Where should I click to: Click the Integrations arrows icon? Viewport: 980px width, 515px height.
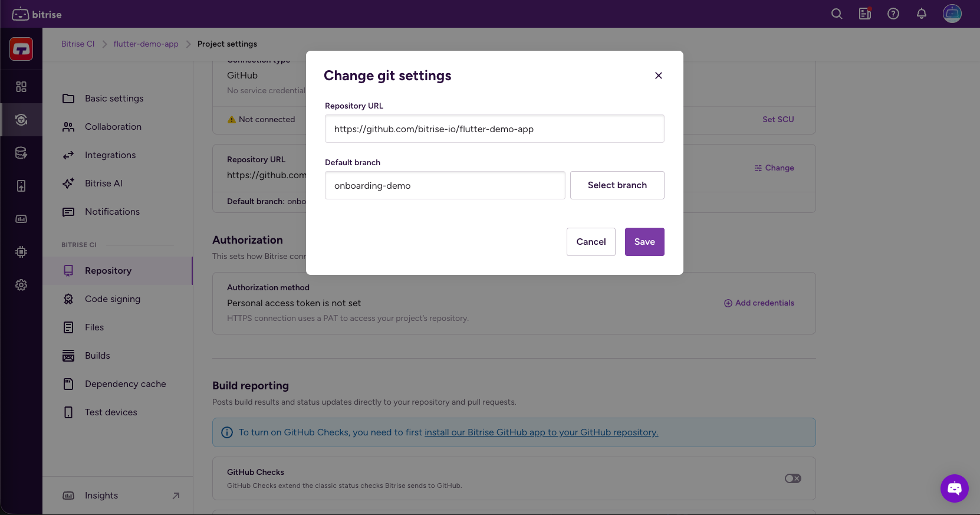68,155
